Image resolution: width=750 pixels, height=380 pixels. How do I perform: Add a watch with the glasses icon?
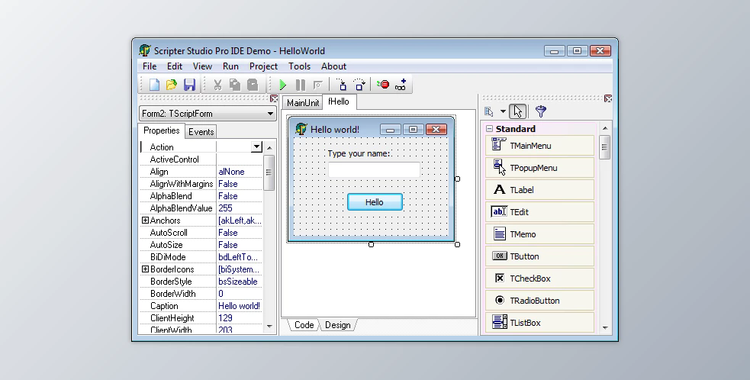[401, 85]
